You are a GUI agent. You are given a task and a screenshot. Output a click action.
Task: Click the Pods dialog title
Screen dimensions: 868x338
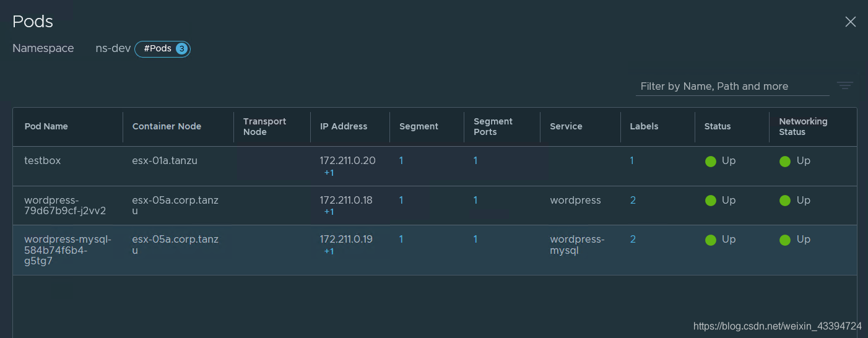point(33,21)
